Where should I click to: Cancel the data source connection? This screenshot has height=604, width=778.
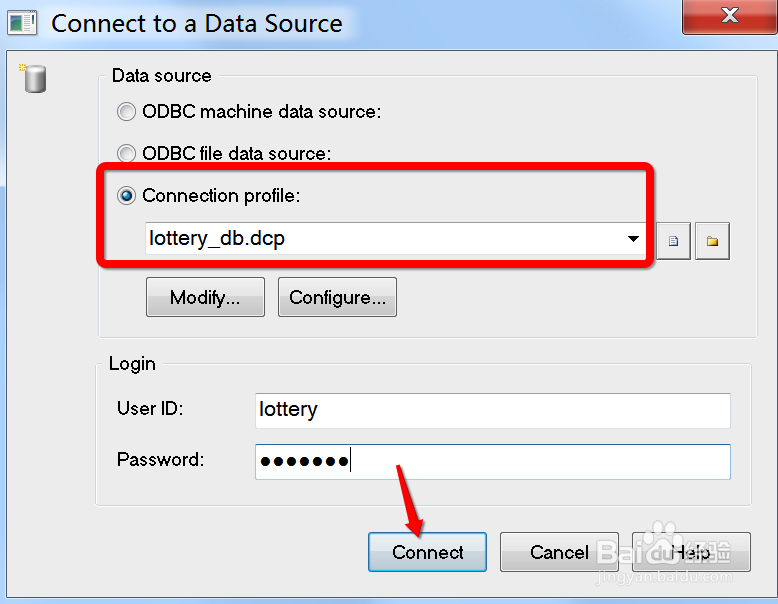[559, 552]
